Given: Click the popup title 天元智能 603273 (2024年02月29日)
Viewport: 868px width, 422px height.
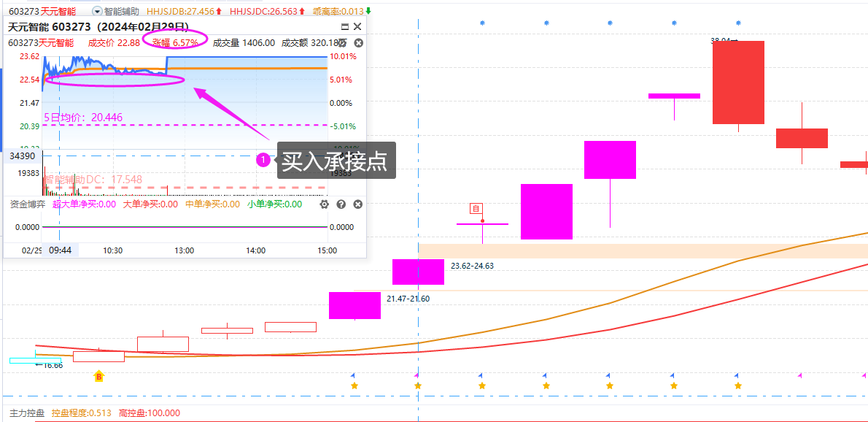Looking at the screenshot, I should click(98, 26).
